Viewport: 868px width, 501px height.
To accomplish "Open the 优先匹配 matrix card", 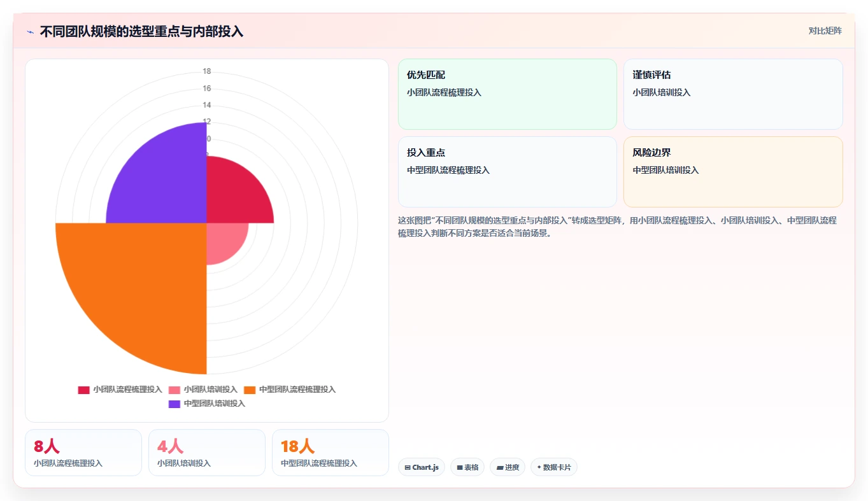I will pos(508,94).
